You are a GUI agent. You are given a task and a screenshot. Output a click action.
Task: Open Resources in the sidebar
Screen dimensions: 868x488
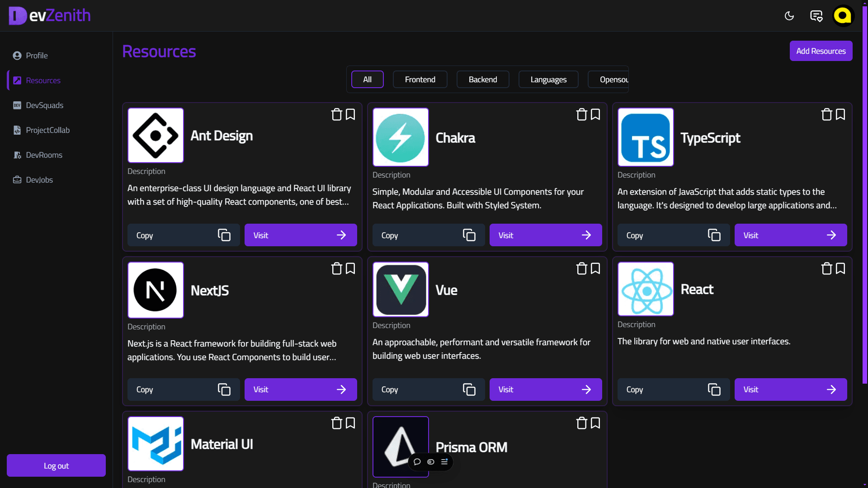click(x=56, y=80)
